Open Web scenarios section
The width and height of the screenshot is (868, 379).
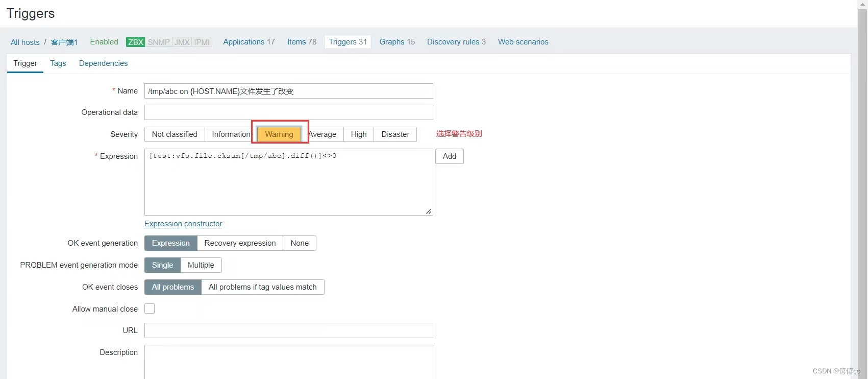click(x=523, y=42)
